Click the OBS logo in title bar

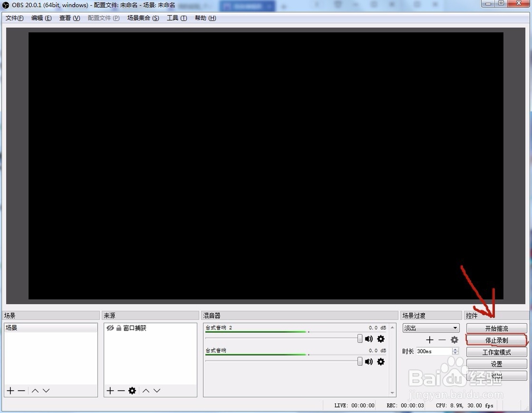(x=6, y=5)
